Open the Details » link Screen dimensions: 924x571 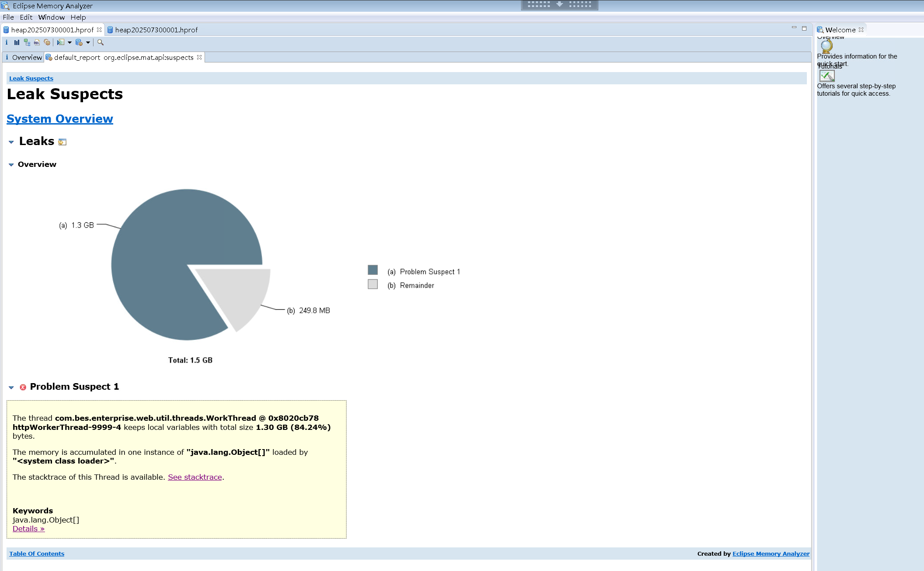pos(28,529)
